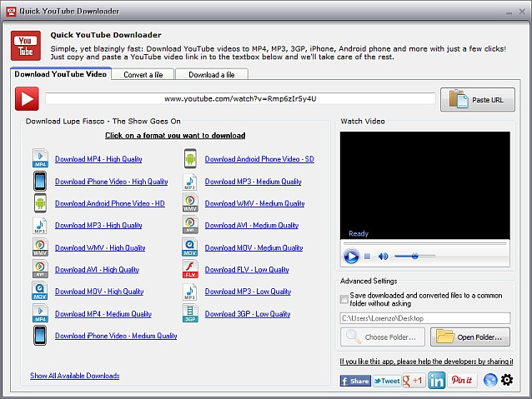Click WMV icon for Medium Quality

point(190,203)
